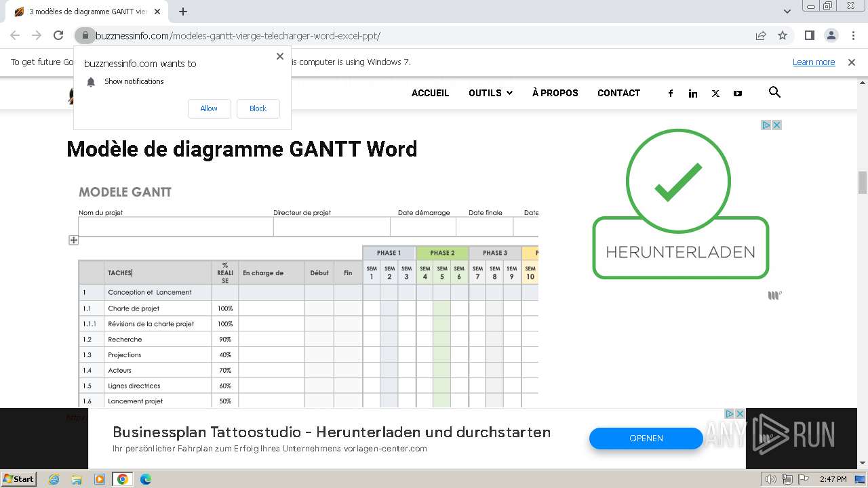Open the AdChoices icon on sidebar ad
The image size is (868, 488).
point(766,125)
